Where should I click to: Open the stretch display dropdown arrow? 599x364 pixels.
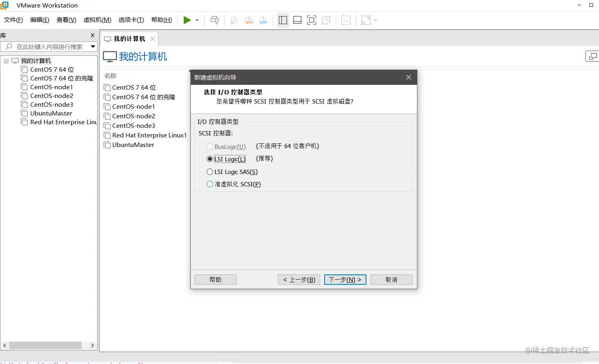(376, 20)
